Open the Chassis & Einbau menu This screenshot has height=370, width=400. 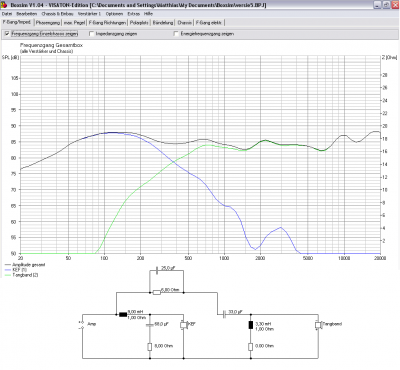click(57, 14)
